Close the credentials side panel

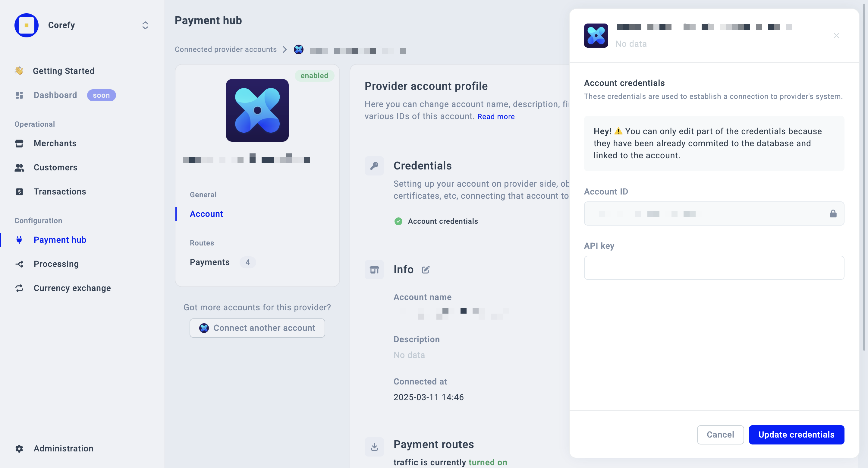tap(836, 35)
